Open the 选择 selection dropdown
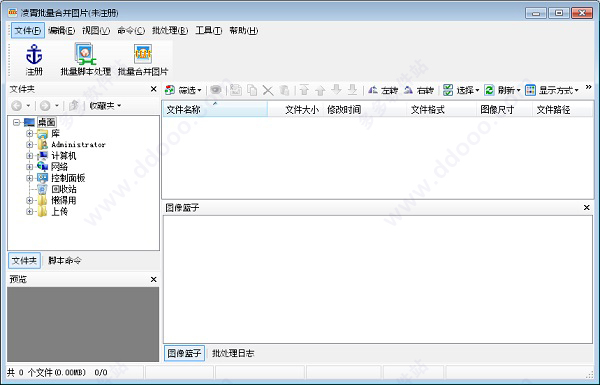The width and height of the screenshot is (600, 385). (461, 90)
